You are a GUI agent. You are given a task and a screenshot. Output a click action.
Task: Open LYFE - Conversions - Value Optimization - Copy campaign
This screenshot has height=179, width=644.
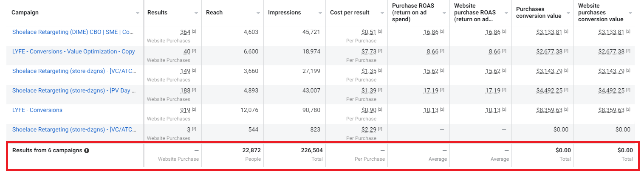[x=73, y=51]
